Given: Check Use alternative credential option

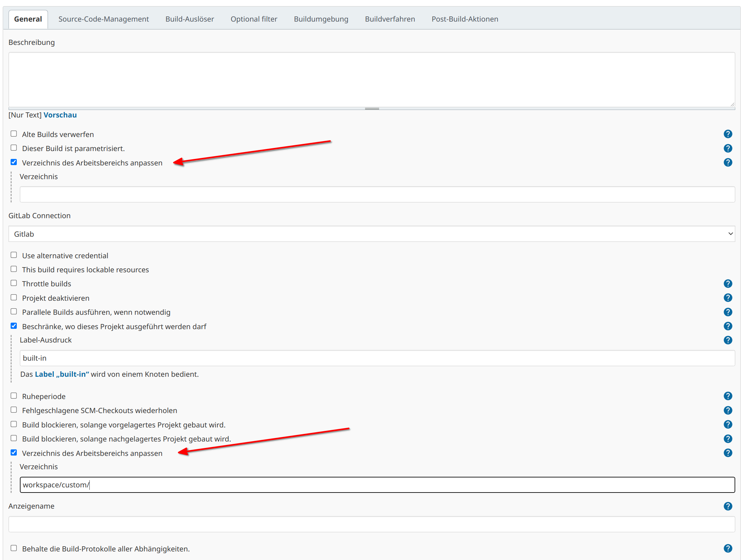Looking at the screenshot, I should [x=14, y=255].
